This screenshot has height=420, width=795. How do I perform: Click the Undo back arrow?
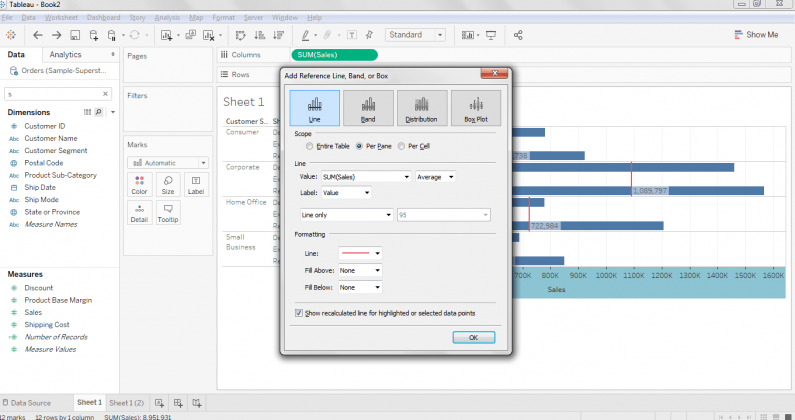click(38, 35)
